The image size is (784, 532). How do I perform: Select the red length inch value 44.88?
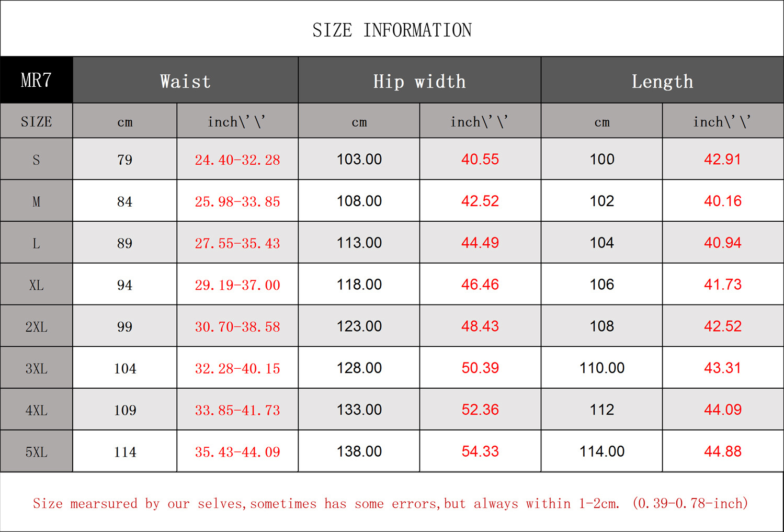click(722, 451)
